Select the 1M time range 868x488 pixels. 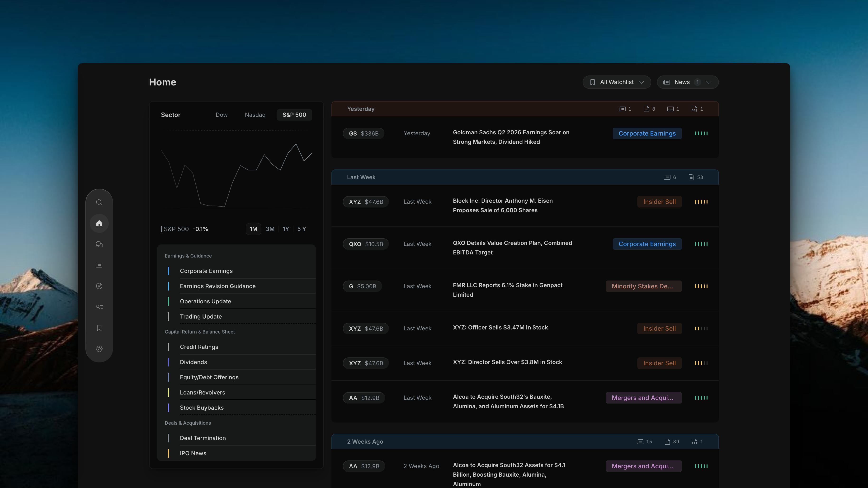253,229
